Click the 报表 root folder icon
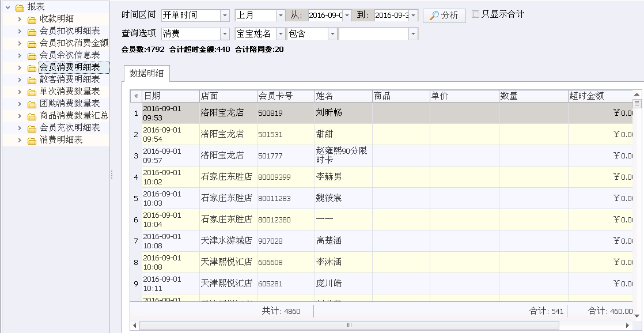This screenshot has height=333, width=644. (20, 7)
